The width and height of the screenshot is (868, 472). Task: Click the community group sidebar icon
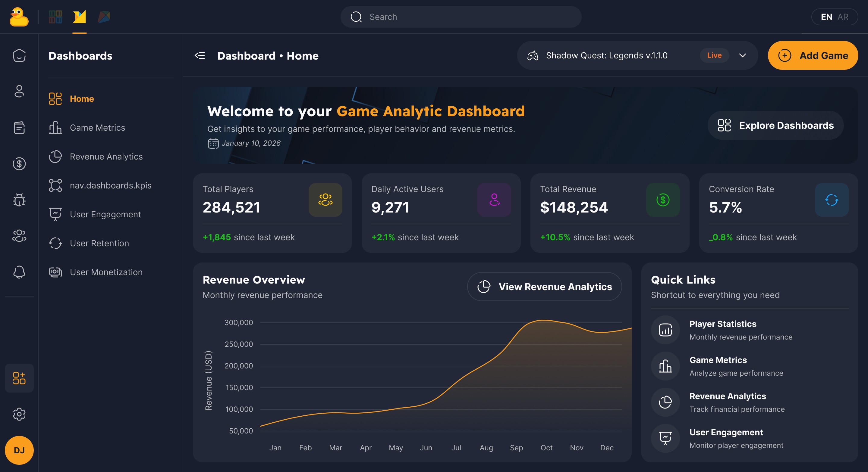pos(19,236)
